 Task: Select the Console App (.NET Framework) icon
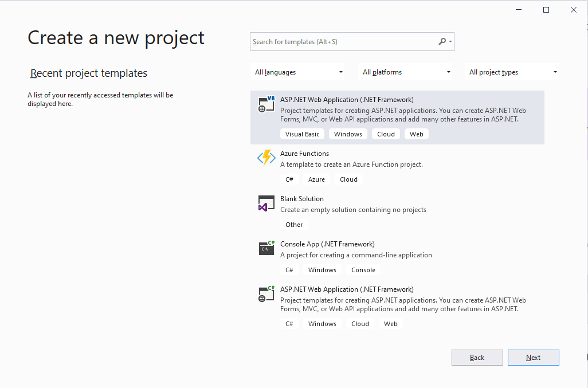pyautogui.click(x=266, y=248)
